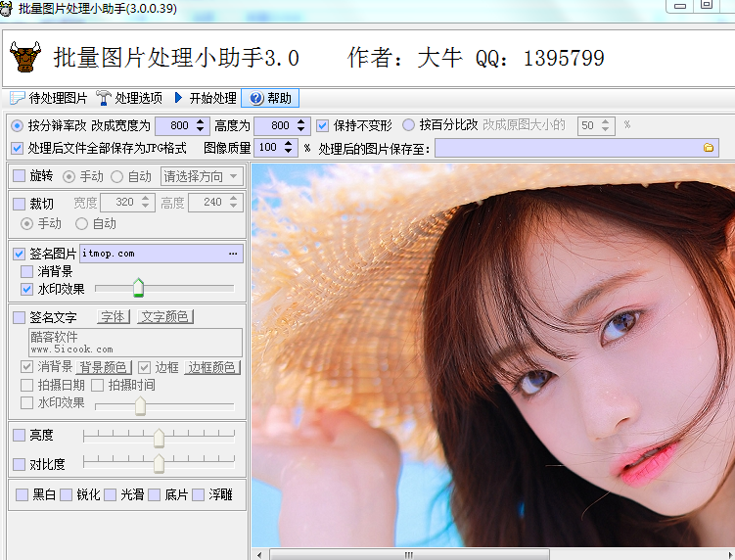Click the 亮度 slider handle
Viewport: 735px width, 560px height.
pyautogui.click(x=159, y=438)
